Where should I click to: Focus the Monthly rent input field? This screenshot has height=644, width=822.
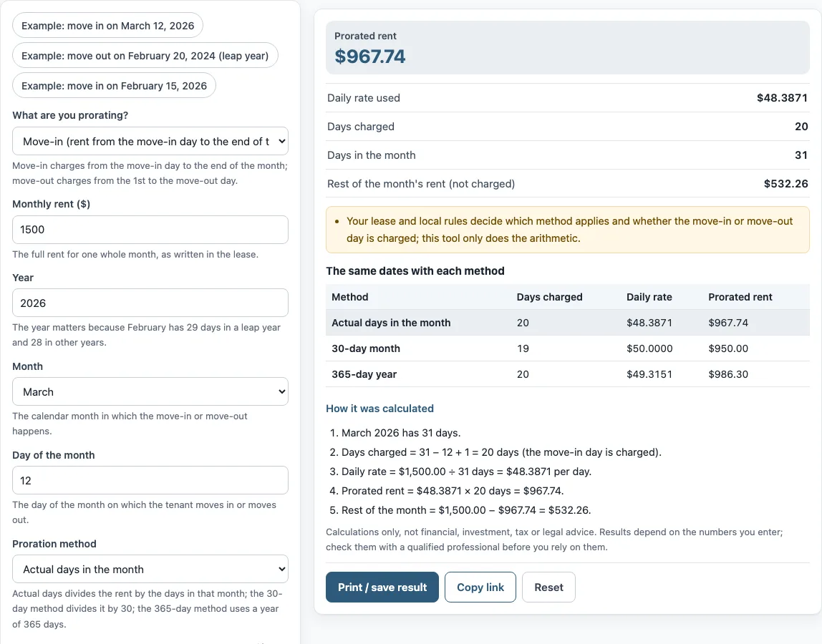pos(150,230)
